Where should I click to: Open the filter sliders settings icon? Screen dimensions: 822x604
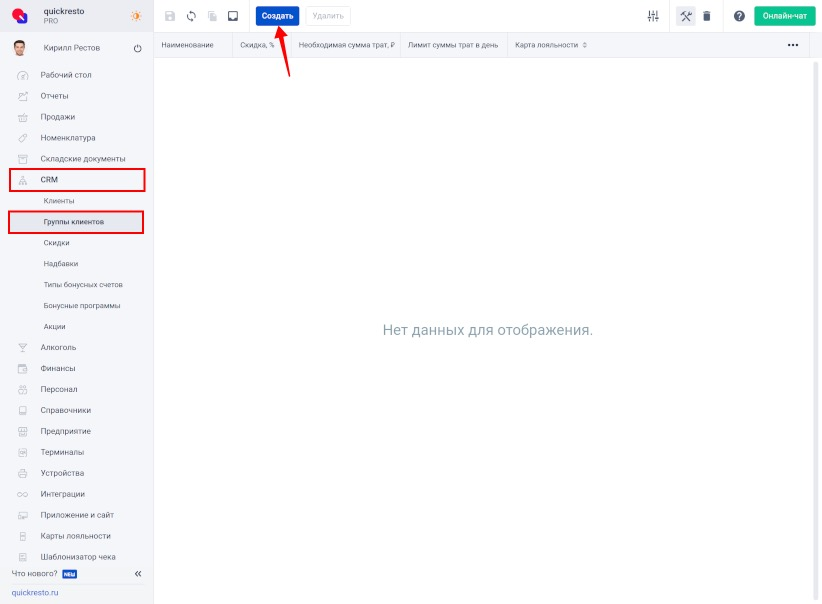coord(653,16)
